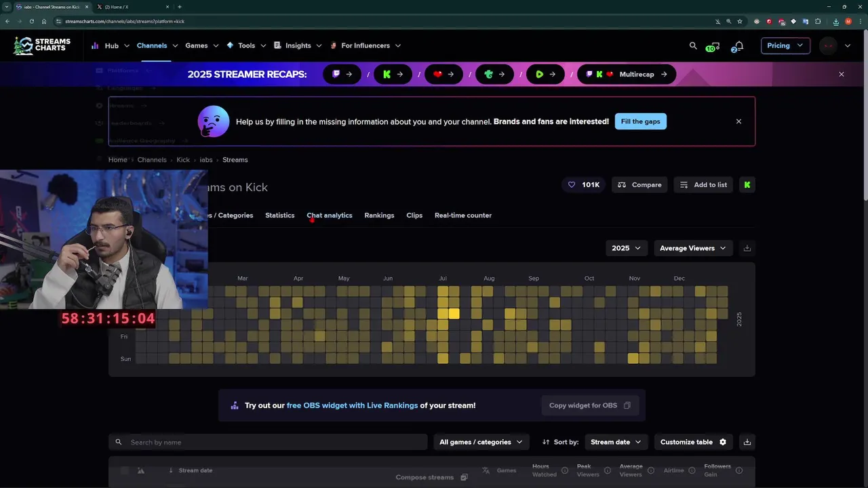868x488 pixels.
Task: Switch to the Real-time counter tab
Action: click(463, 216)
